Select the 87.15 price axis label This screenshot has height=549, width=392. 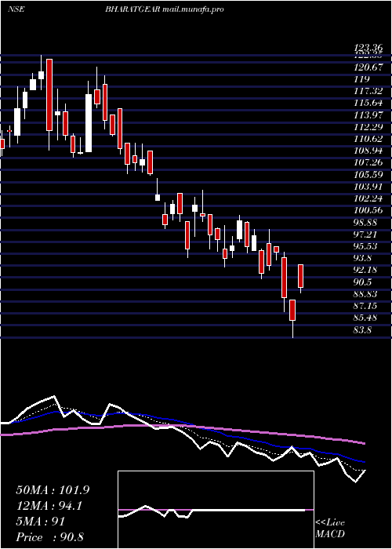pyautogui.click(x=367, y=306)
